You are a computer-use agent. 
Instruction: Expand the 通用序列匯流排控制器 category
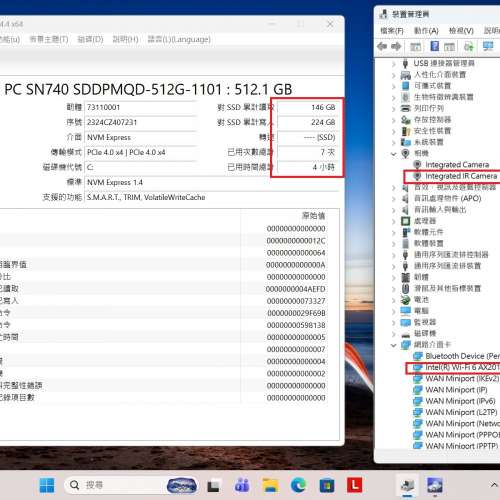(394, 255)
